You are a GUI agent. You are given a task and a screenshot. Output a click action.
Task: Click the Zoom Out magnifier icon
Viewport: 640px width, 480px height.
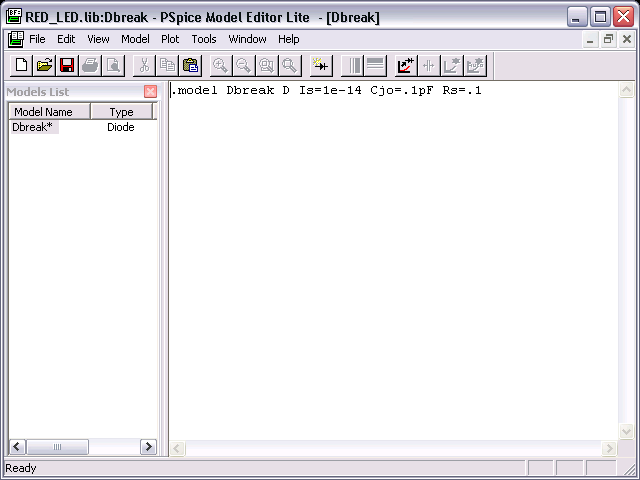click(243, 65)
